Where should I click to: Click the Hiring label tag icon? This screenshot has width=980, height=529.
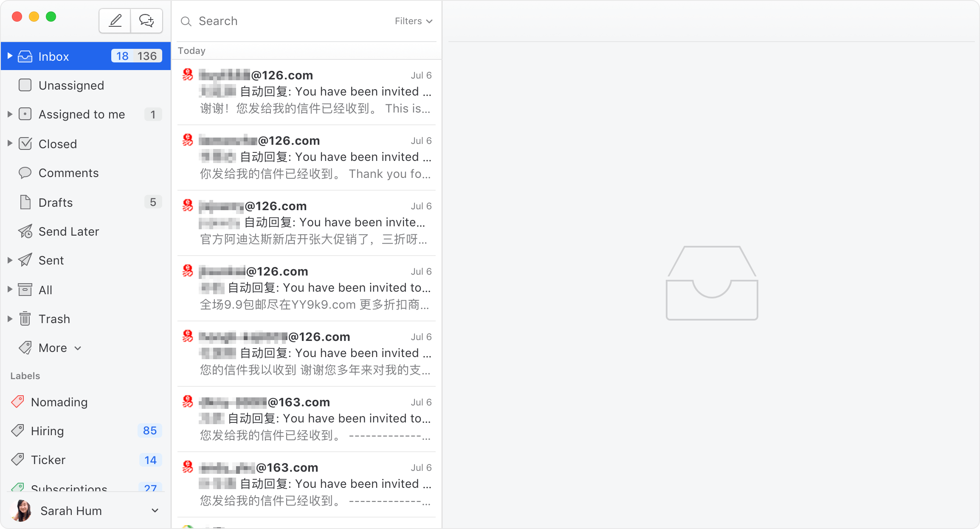click(x=18, y=431)
